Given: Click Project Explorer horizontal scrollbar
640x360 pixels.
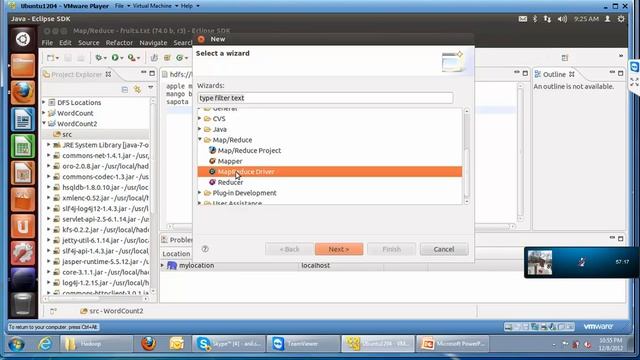Looking at the screenshot, I should [97, 299].
